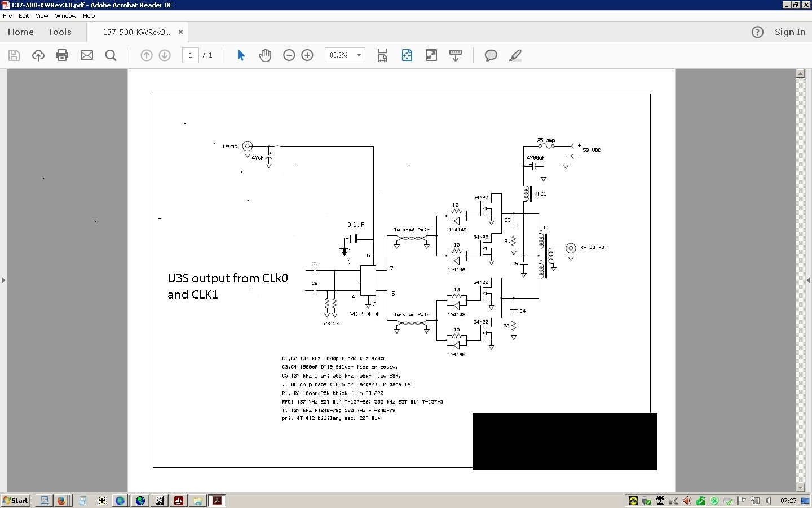Go to next page arrow
This screenshot has width=812, height=508.
[165, 55]
